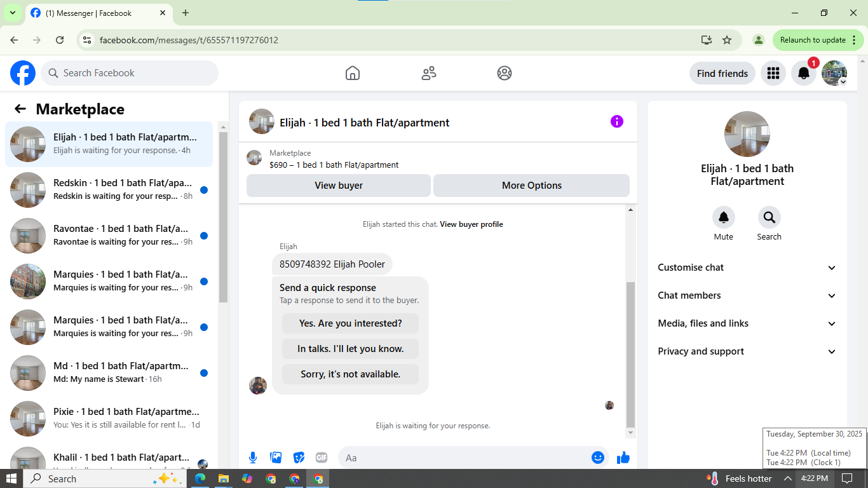Reload the page
Image resolution: width=868 pixels, height=488 pixels.
[x=60, y=40]
